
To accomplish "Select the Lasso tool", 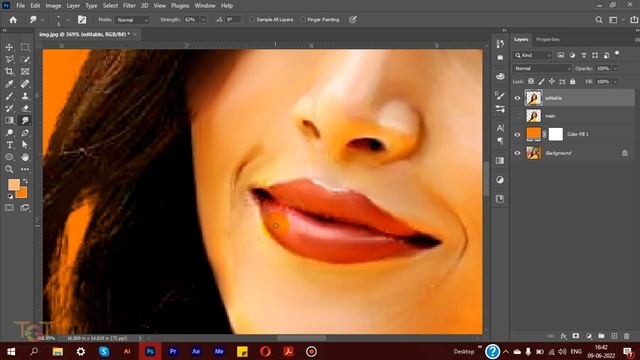I will (x=9, y=60).
